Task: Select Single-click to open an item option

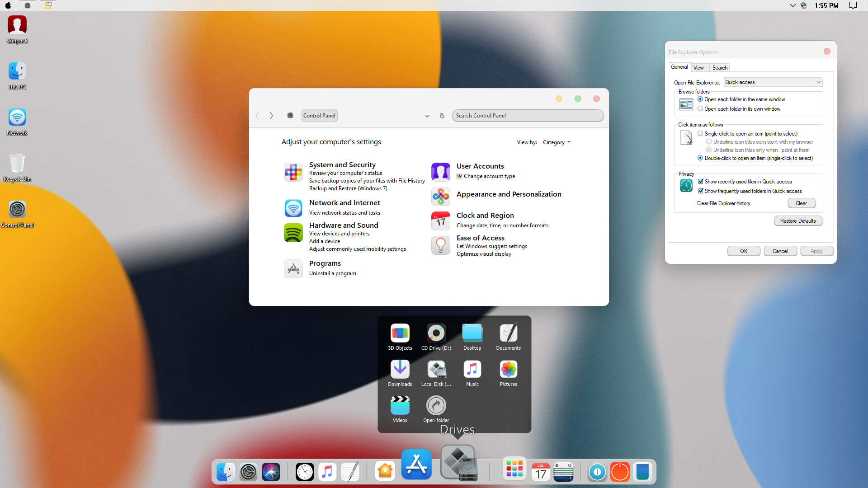Action: click(x=700, y=134)
